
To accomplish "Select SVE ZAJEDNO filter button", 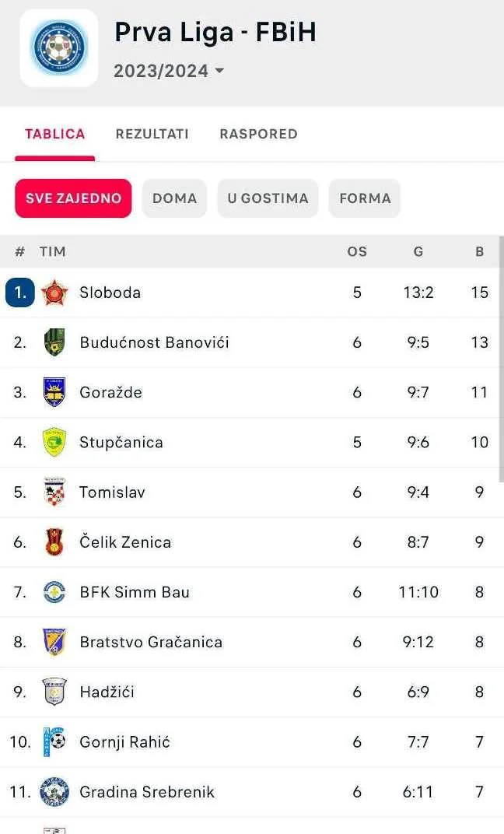I will pyautogui.click(x=72, y=198).
